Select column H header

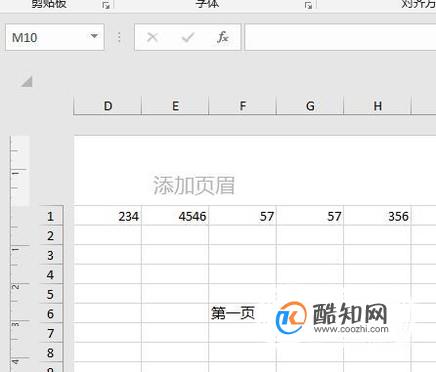[x=377, y=106]
